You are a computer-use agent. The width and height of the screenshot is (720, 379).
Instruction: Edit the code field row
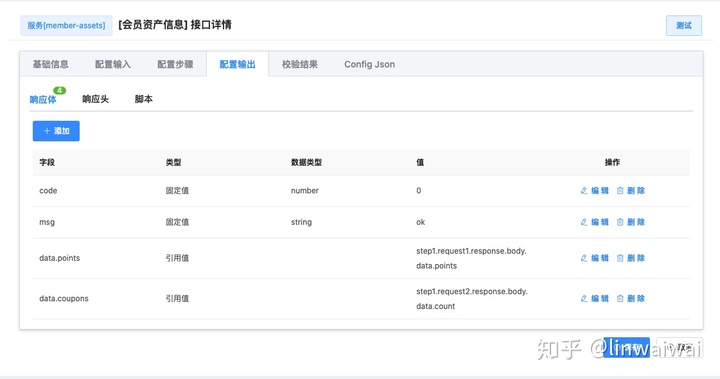[x=595, y=191]
